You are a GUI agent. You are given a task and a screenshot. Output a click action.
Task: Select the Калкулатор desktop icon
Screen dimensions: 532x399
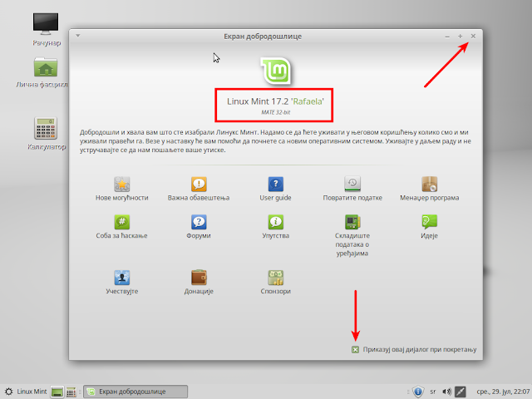[46, 128]
